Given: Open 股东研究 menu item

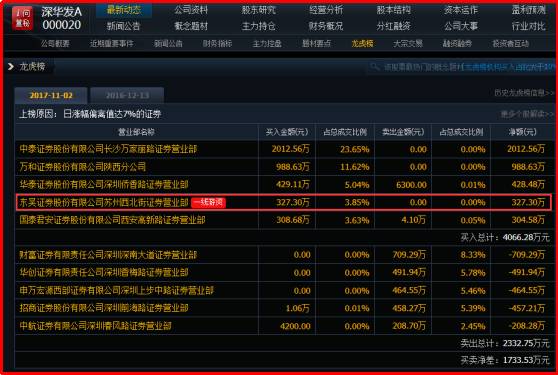Looking at the screenshot, I should tap(258, 10).
